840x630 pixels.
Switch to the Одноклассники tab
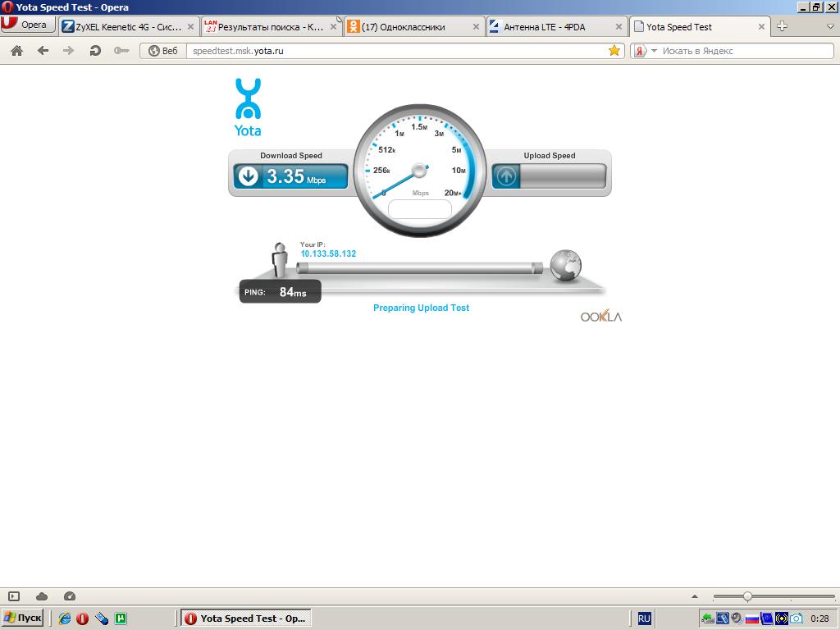pyautogui.click(x=413, y=27)
